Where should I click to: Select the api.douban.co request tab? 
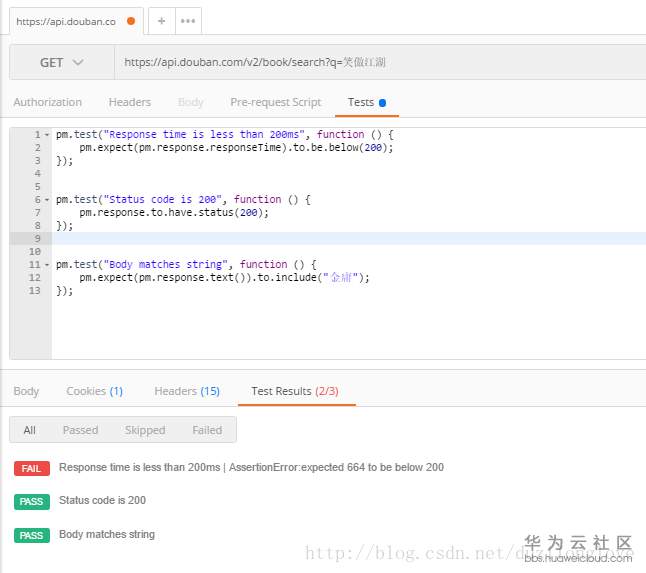[76, 21]
